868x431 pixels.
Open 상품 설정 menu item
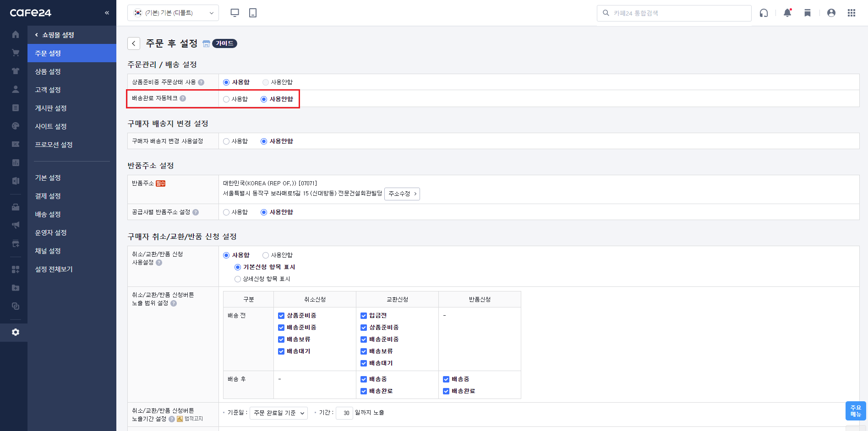pyautogui.click(x=72, y=71)
